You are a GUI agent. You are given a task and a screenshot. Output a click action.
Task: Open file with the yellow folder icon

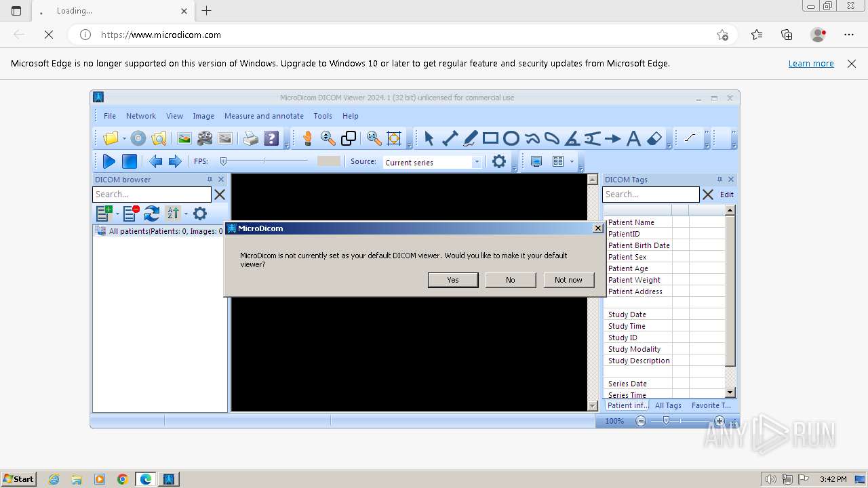point(111,138)
